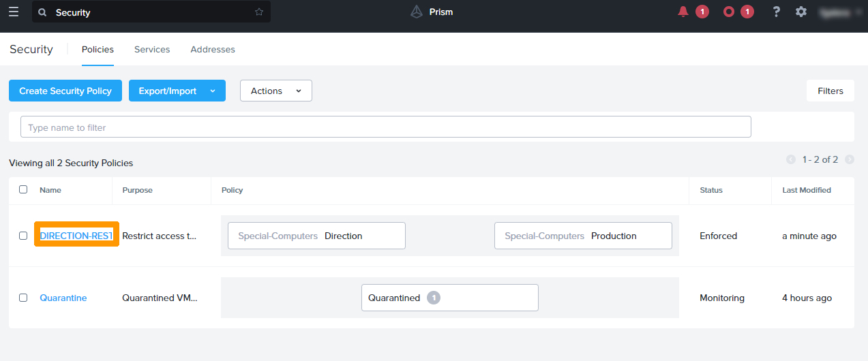This screenshot has height=361, width=868.
Task: Click the search magnifier icon
Action: [x=43, y=12]
